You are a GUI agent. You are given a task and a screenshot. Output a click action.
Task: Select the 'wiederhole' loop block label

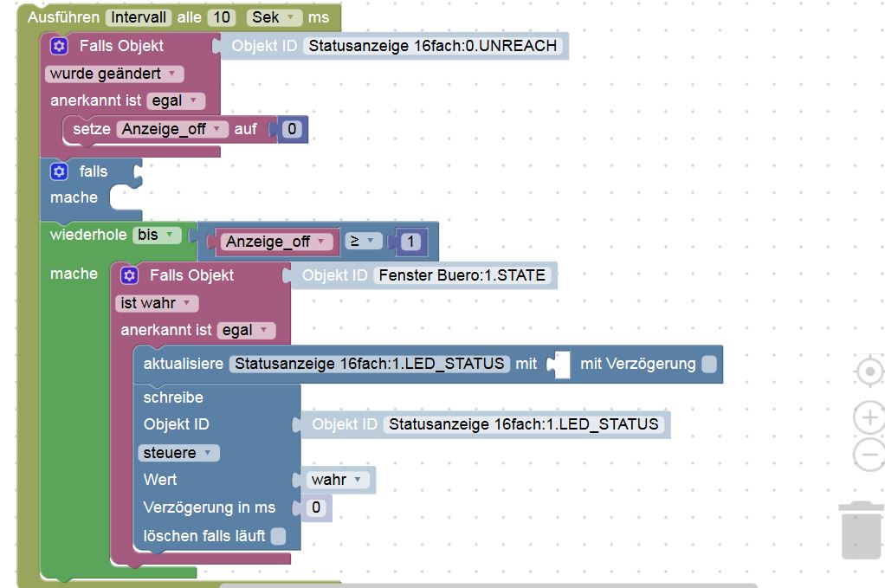88,235
